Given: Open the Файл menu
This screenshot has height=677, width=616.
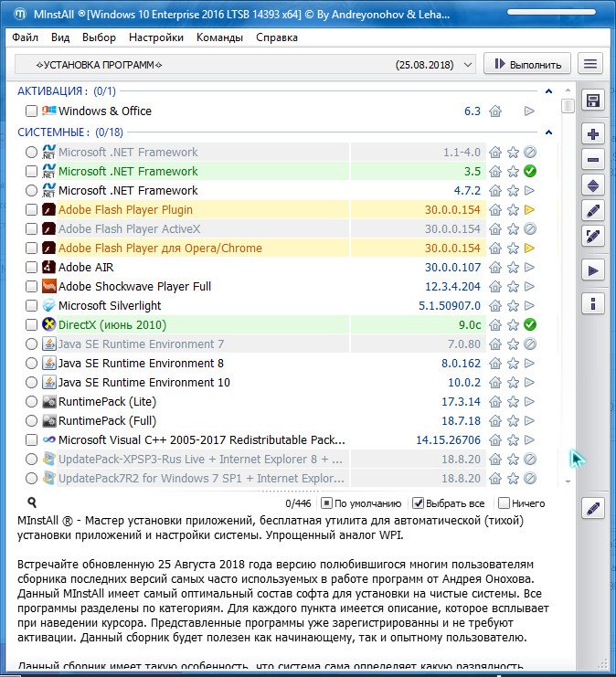Looking at the screenshot, I should click(25, 37).
